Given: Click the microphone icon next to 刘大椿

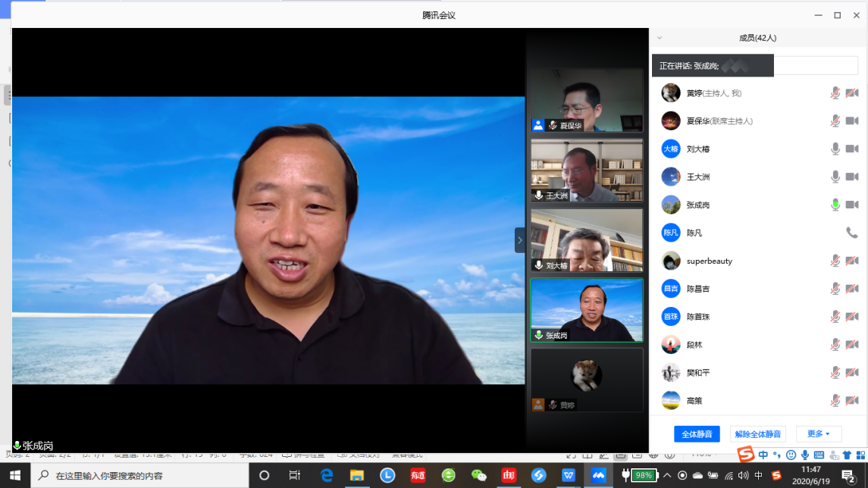Looking at the screenshot, I should pos(835,149).
